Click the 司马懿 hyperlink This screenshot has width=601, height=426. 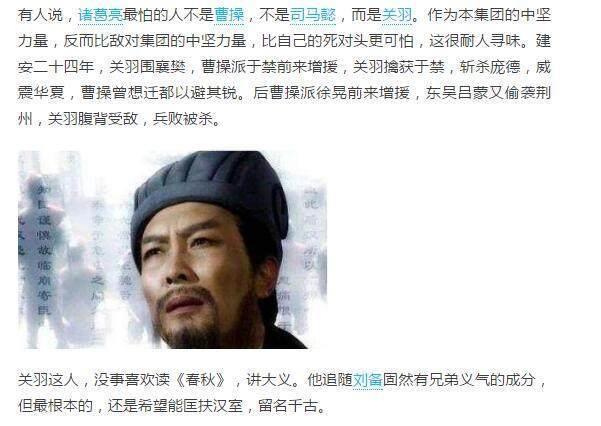click(313, 15)
